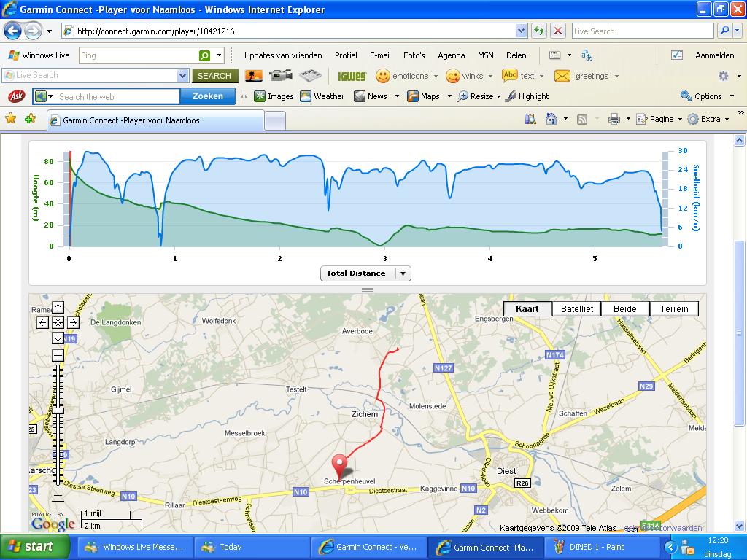Stop loading with the red X icon
747x560 pixels.
(x=558, y=31)
